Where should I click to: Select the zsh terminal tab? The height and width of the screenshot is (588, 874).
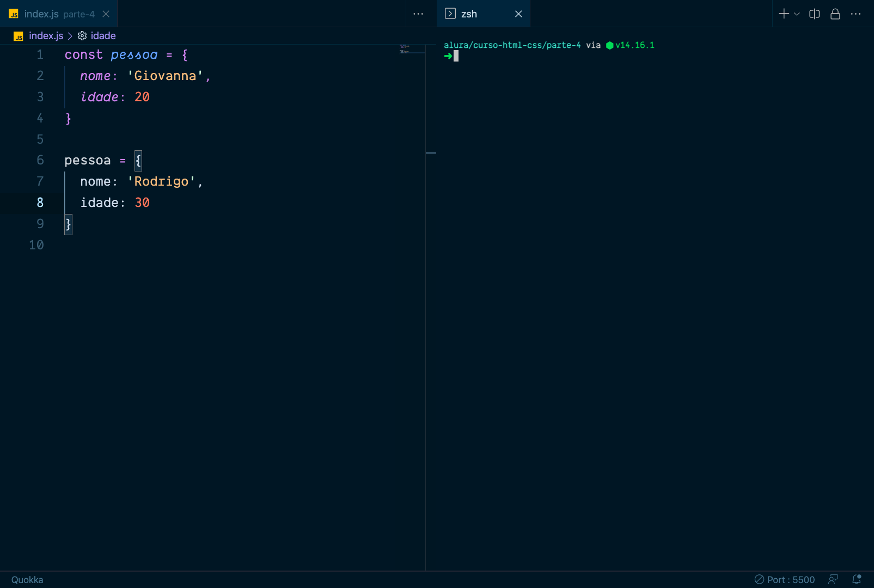[x=483, y=14]
